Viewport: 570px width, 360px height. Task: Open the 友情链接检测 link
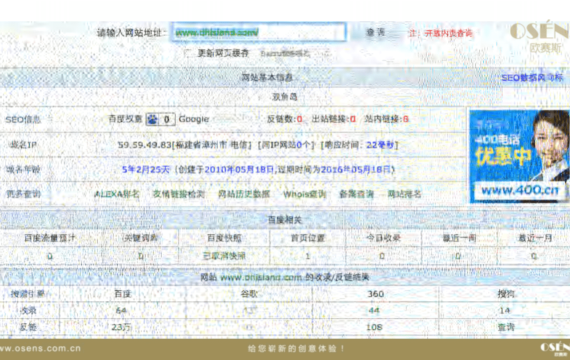point(178,194)
